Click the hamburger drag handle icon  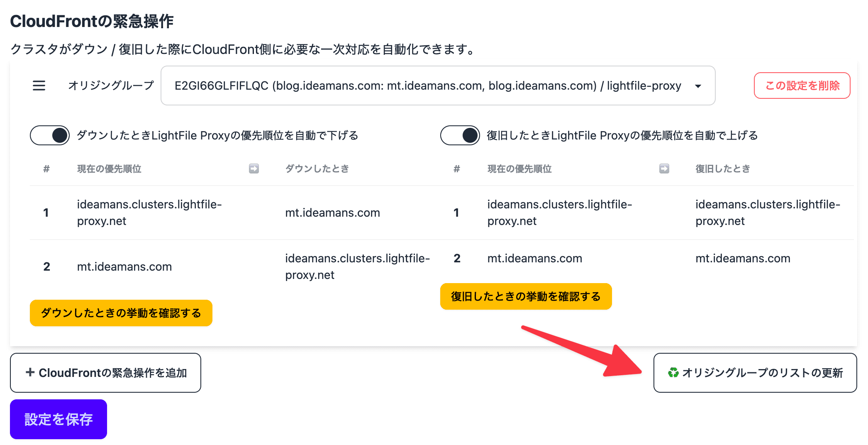click(39, 86)
